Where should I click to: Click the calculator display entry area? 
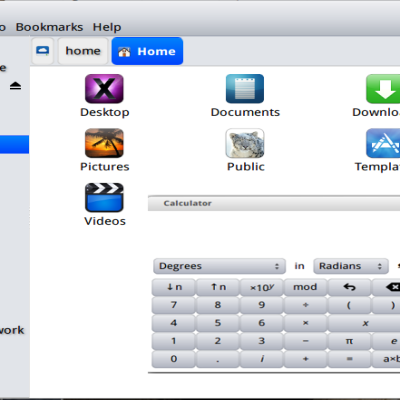pyautogui.click(x=274, y=233)
